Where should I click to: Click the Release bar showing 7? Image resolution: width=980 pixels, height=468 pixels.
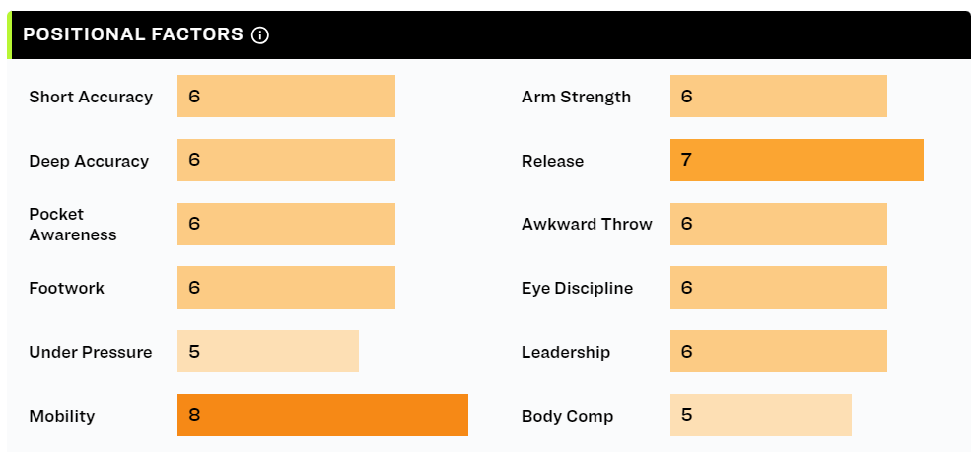click(x=797, y=160)
